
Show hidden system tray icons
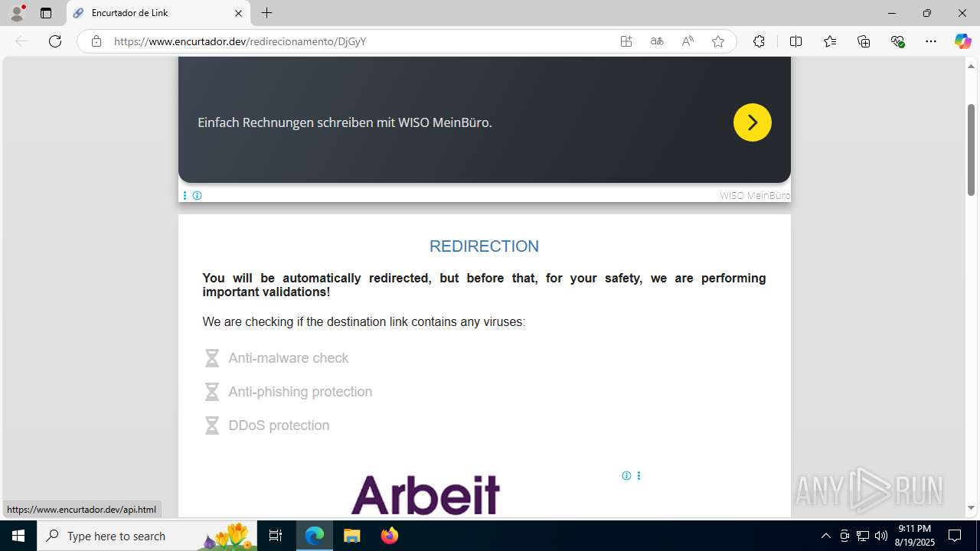coord(825,536)
